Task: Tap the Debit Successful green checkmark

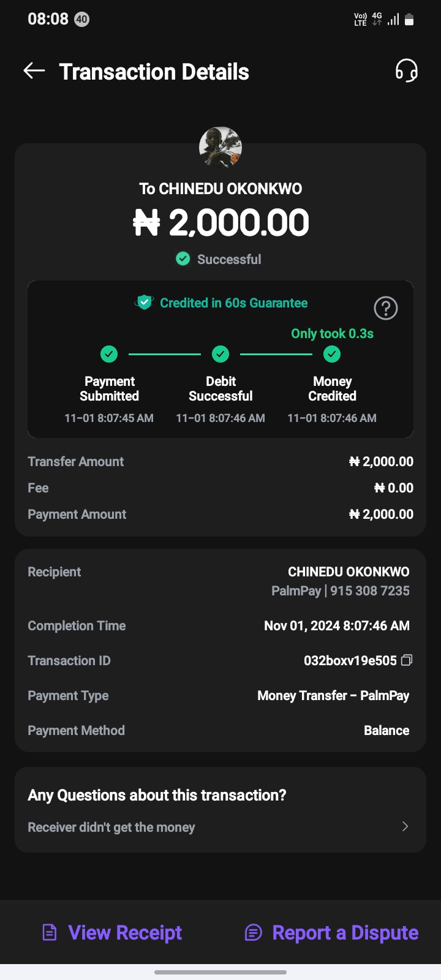Action: coord(221,354)
